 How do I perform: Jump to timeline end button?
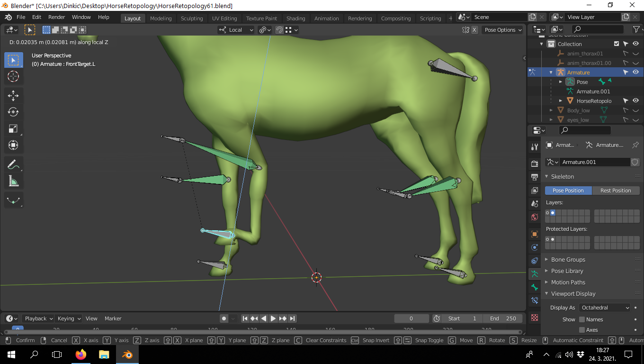[293, 318]
